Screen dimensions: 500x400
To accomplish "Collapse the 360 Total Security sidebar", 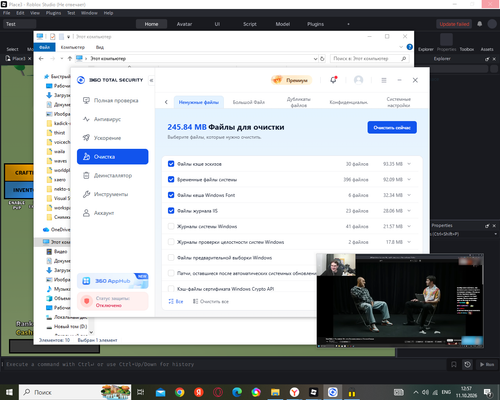I will click(x=151, y=80).
